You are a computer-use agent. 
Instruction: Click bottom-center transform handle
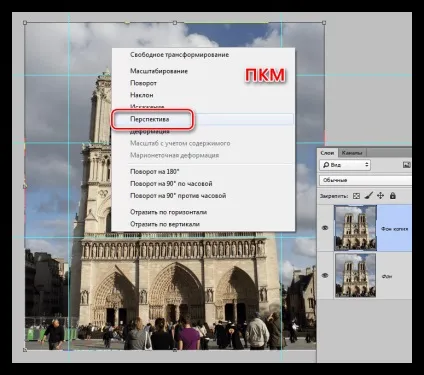pyautogui.click(x=175, y=350)
